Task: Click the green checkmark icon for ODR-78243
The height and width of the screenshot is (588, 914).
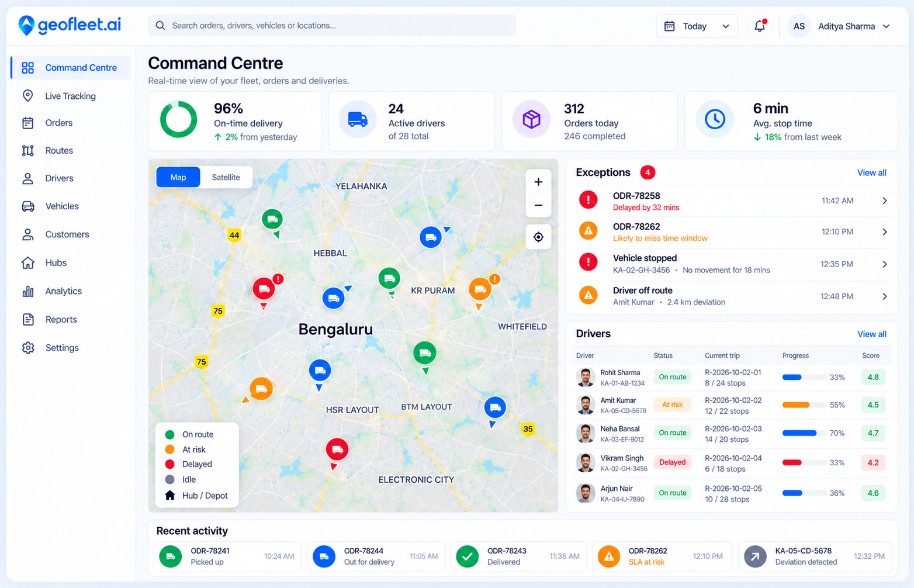Action: 468,556
